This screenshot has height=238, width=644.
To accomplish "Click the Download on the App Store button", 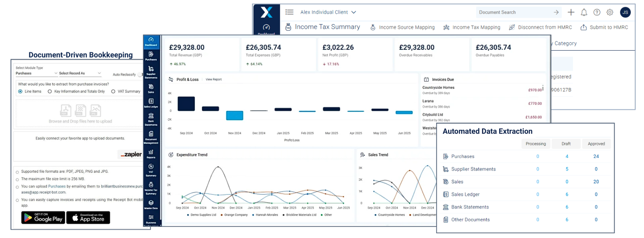I will pyautogui.click(x=88, y=217).
